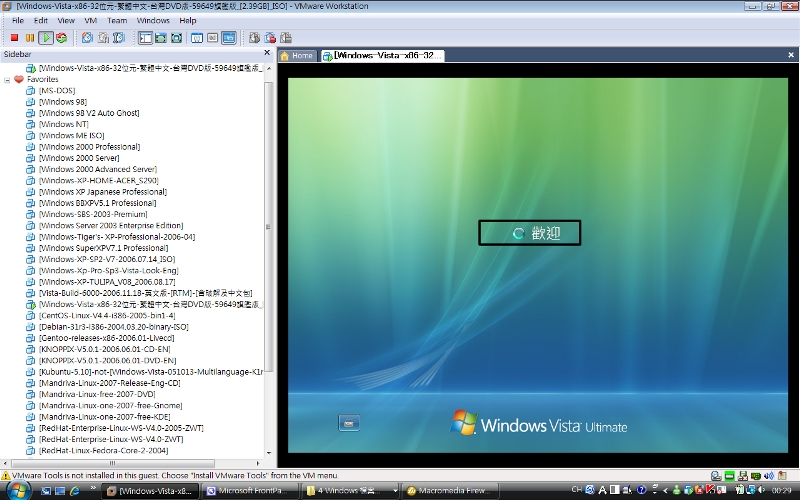Select [Mandriva-Linux-free-2007-DVD]

[97, 394]
